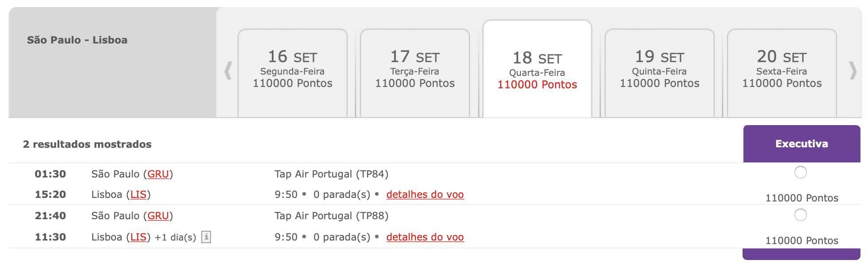Switch to 20 SET Sexta-Feira tab

pyautogui.click(x=782, y=73)
